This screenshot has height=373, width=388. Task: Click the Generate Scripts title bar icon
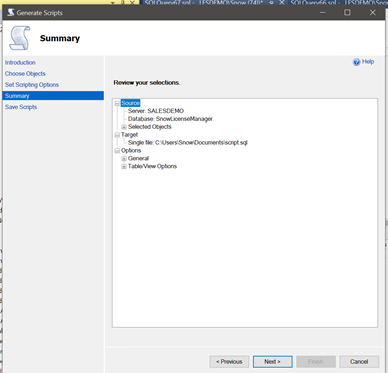click(x=11, y=13)
